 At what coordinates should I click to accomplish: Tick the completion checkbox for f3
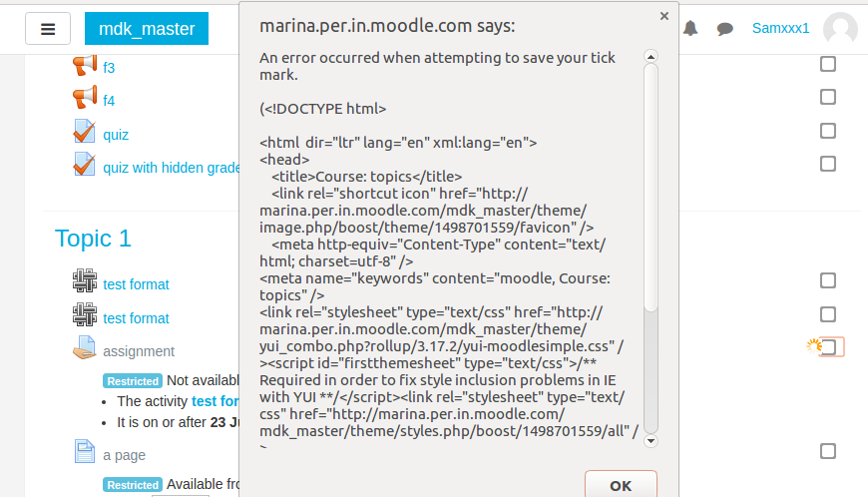(828, 64)
